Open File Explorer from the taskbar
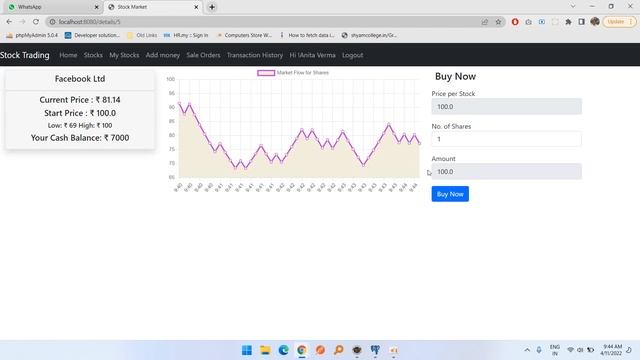The height and width of the screenshot is (360, 640). (265, 350)
